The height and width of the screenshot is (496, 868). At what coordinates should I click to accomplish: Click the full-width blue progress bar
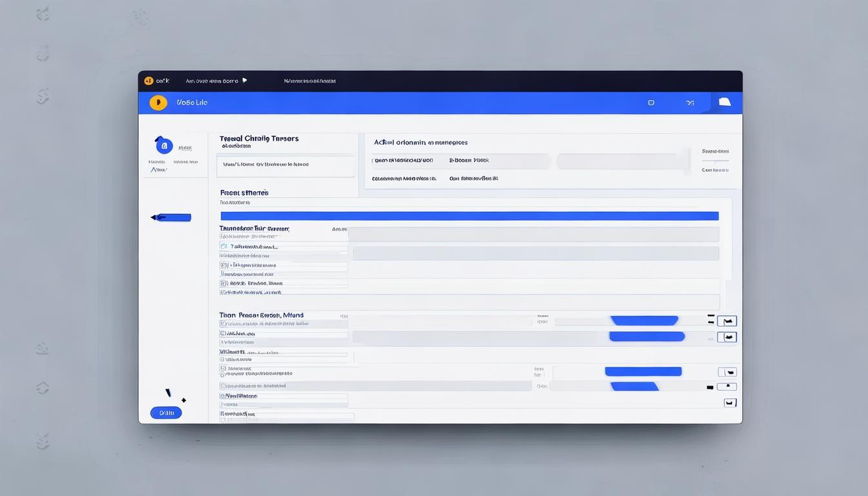pos(470,216)
